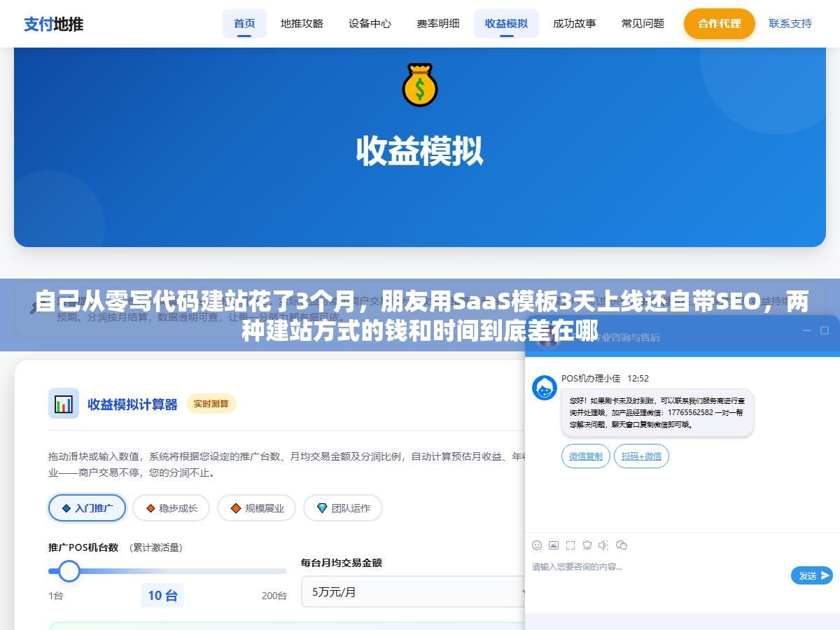Select the 入门推广 preset

pyautogui.click(x=87, y=508)
